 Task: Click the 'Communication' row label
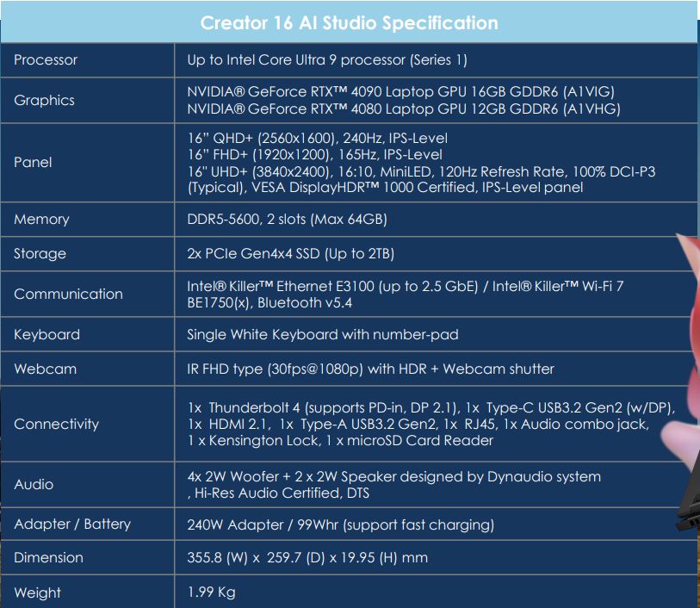tap(68, 295)
